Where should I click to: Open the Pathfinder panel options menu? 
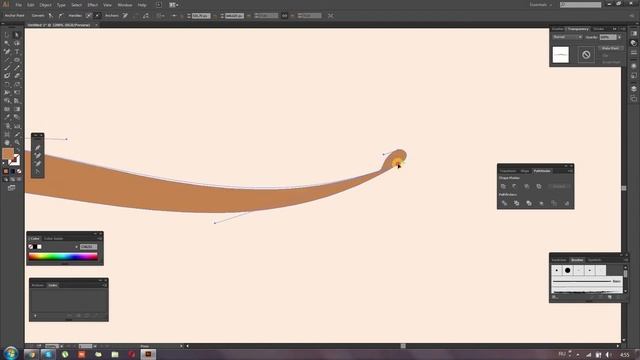570,171
